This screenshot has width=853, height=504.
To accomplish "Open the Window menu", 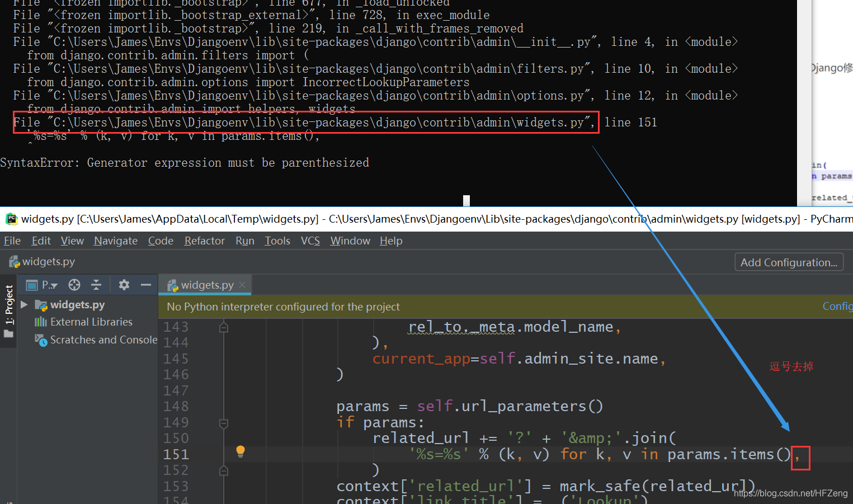I will (x=350, y=241).
